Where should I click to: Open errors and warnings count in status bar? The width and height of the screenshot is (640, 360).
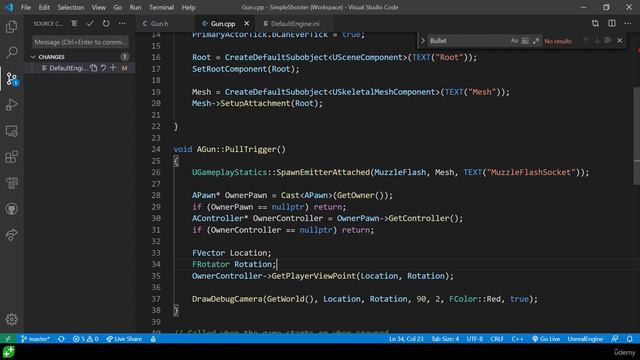click(x=86, y=339)
